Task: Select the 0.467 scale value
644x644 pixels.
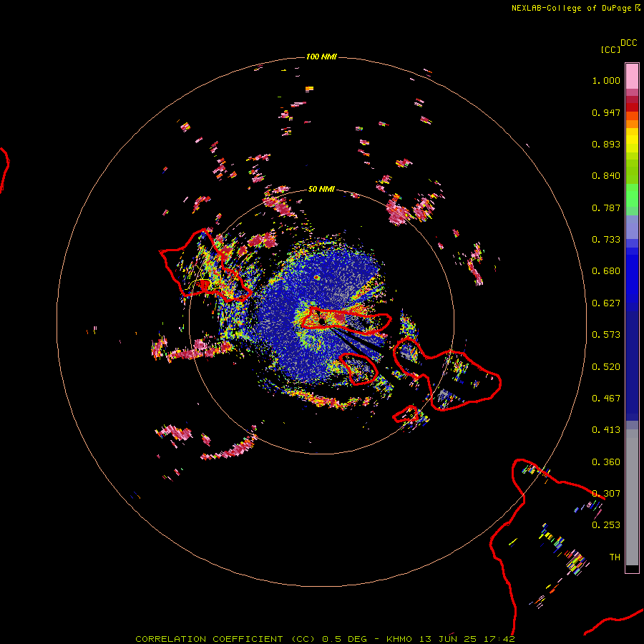Action: (606, 399)
